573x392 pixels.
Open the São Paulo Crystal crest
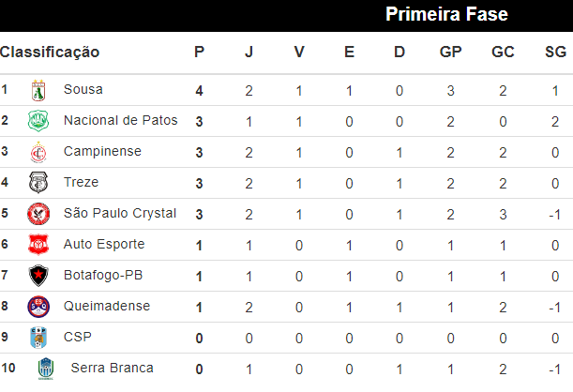pyautogui.click(x=38, y=214)
